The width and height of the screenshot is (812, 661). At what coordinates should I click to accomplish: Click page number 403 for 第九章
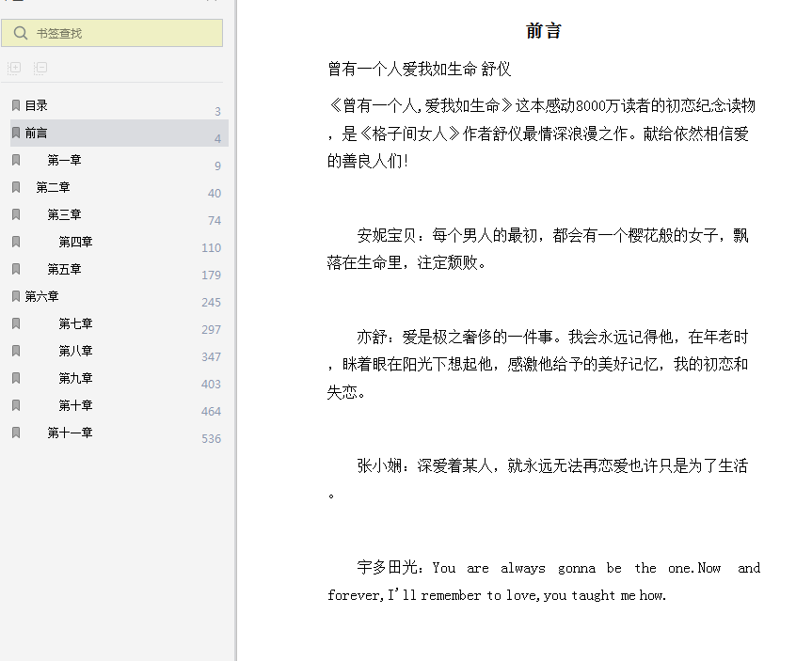212,385
